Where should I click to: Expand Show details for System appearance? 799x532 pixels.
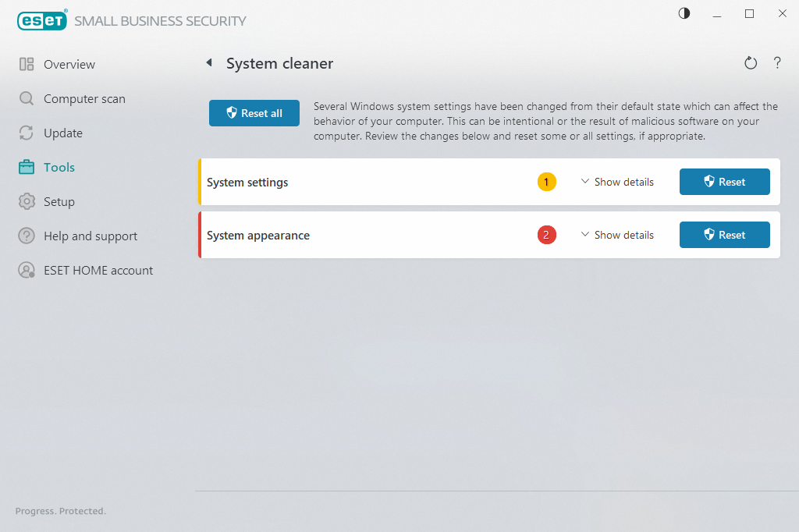[x=617, y=235]
